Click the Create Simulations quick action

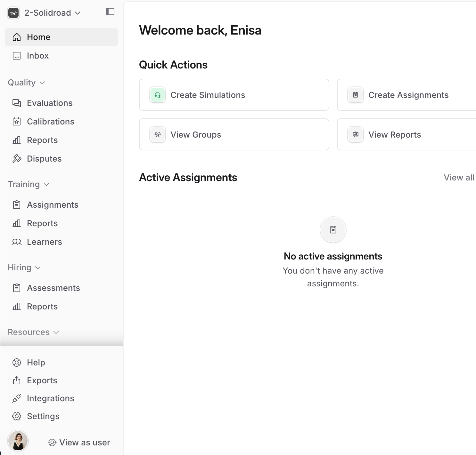(x=234, y=95)
